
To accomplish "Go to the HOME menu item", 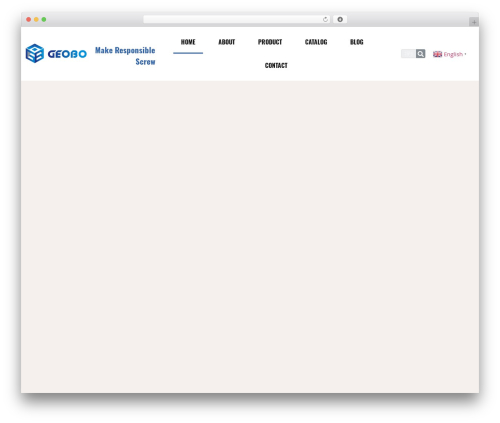I will [188, 42].
